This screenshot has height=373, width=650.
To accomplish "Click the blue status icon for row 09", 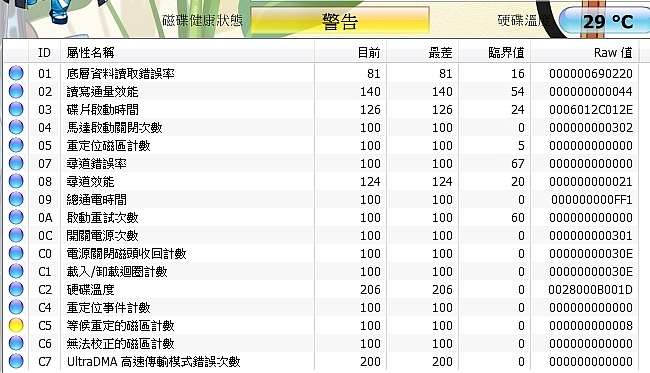I will point(16,199).
